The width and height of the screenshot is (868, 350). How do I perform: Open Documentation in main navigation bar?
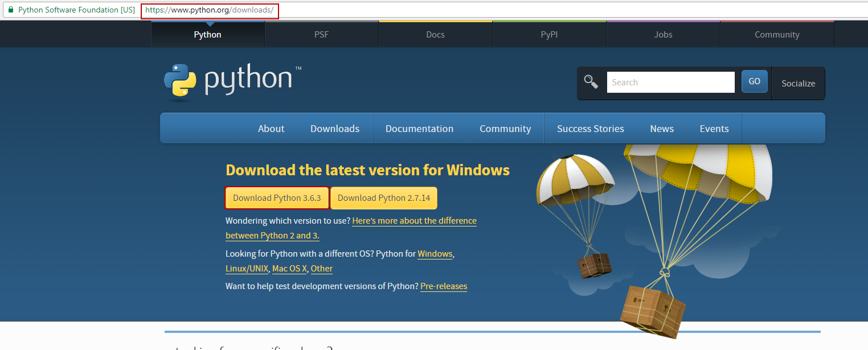pos(419,129)
